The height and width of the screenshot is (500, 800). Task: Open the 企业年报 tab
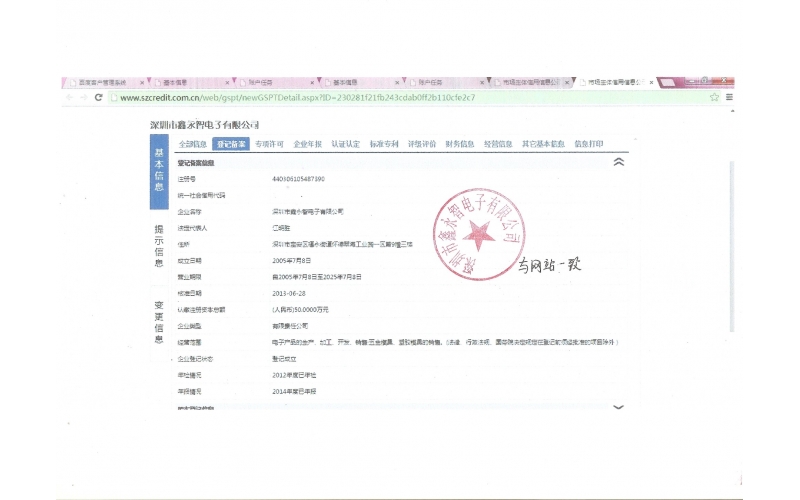click(x=308, y=144)
